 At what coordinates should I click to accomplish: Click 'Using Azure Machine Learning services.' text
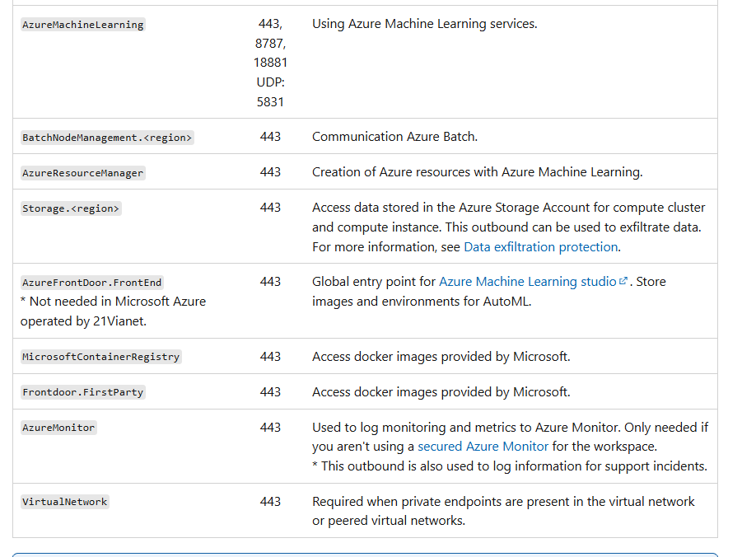425,24
